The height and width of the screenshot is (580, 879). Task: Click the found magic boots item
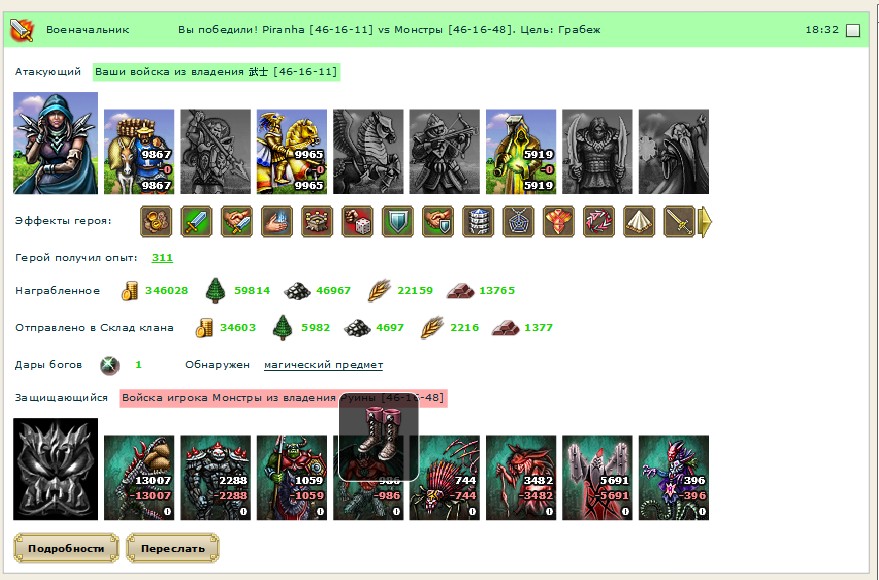(x=378, y=437)
